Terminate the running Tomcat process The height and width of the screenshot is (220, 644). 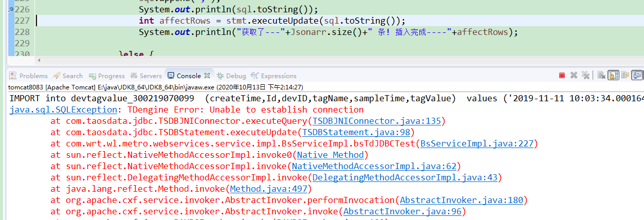coord(562,76)
